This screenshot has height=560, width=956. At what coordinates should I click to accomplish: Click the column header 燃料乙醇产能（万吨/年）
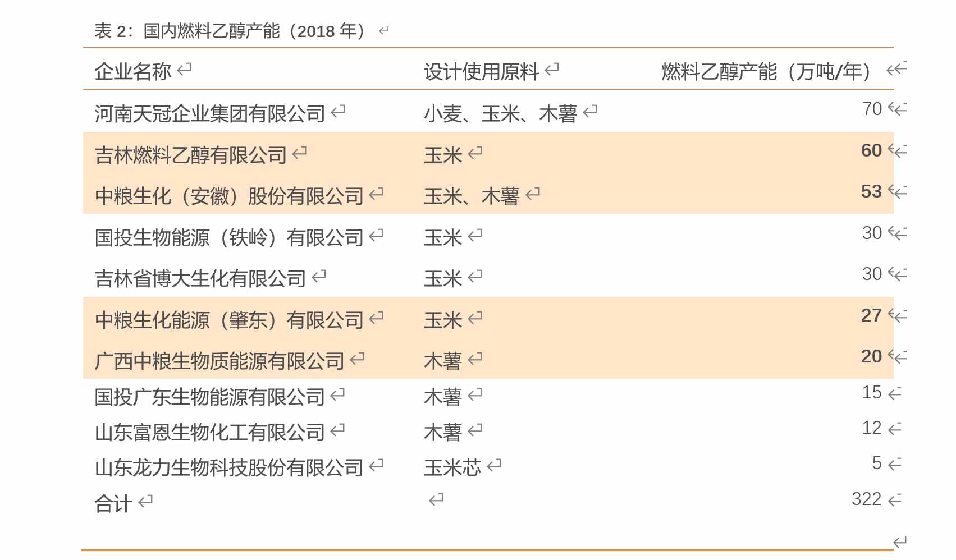(766, 71)
